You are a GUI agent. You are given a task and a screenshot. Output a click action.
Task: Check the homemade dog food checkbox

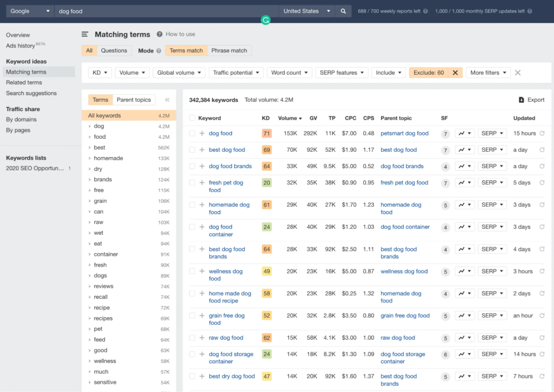pyautogui.click(x=192, y=205)
